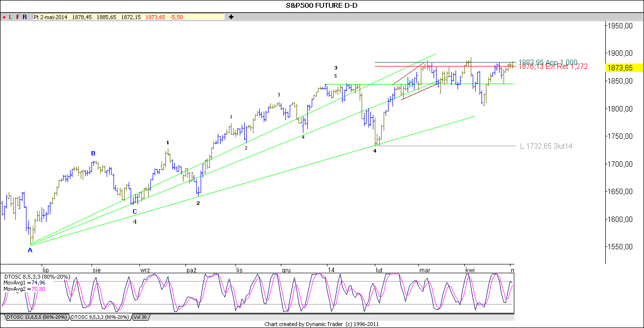Screen dimensions: 644x328
Task: Click the month label kwi on the time axis
Action: (x=470, y=270)
